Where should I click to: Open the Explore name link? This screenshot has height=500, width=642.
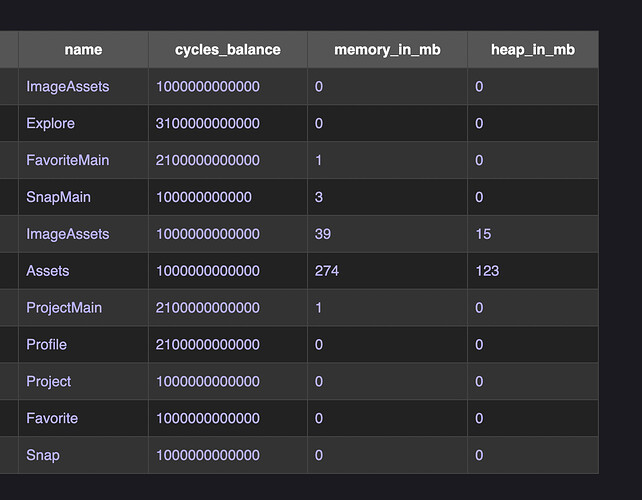pos(50,123)
